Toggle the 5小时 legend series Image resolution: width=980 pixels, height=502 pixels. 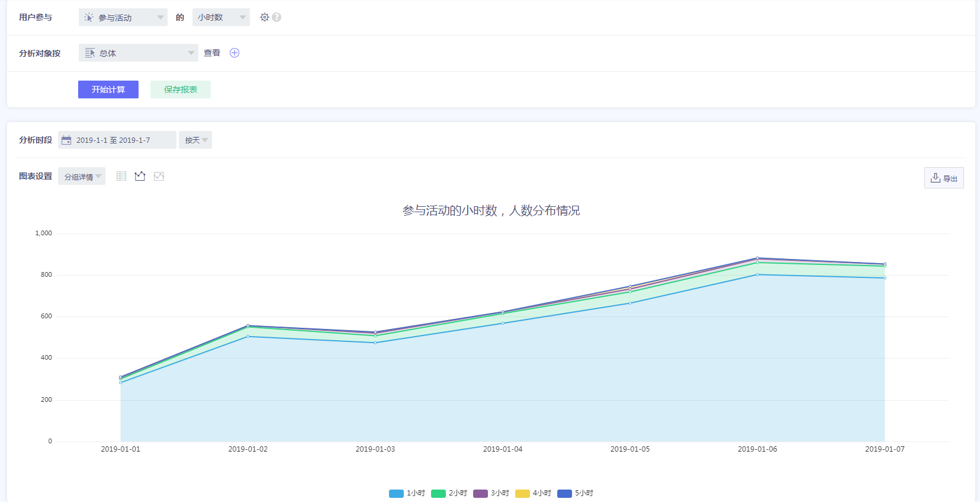point(576,493)
